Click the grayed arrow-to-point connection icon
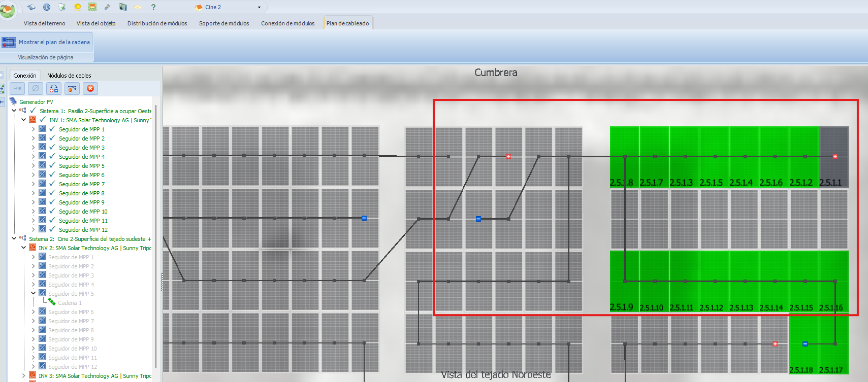The height and width of the screenshot is (382, 868). (x=17, y=88)
